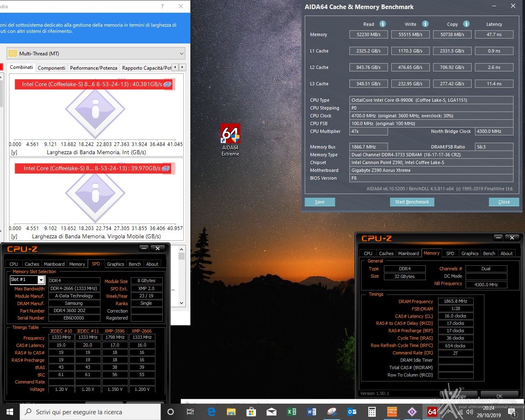Open AIDA64 Extreme desktop shortcut
Screen dimensions: 525x420
(230, 140)
